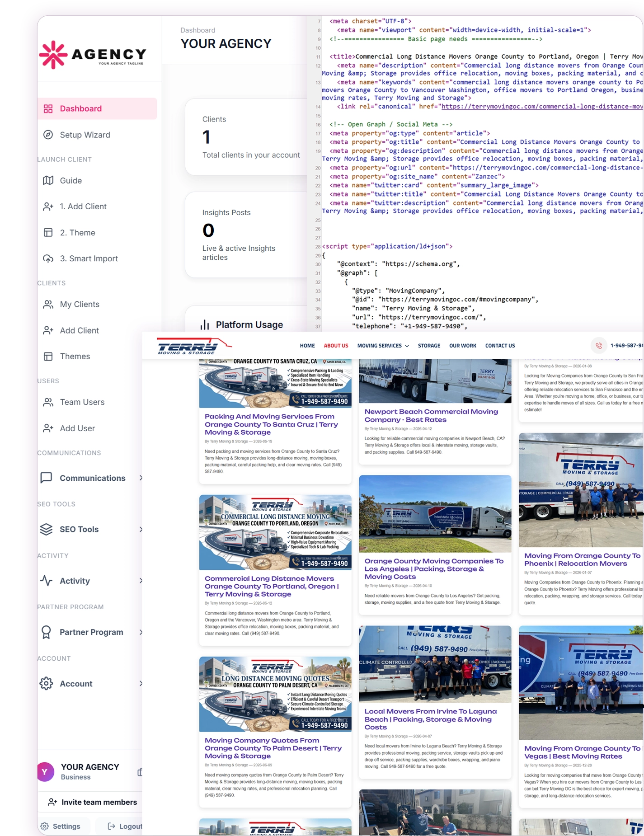Open 'Packing And Moving Services' Santa Cruz article
Viewport: 644px width, 836px height.
click(x=271, y=424)
